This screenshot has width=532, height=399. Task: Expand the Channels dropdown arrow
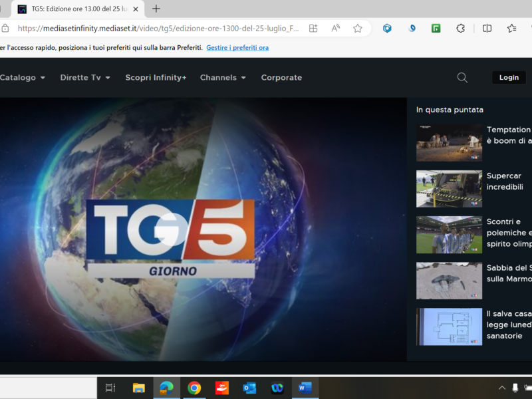243,78
